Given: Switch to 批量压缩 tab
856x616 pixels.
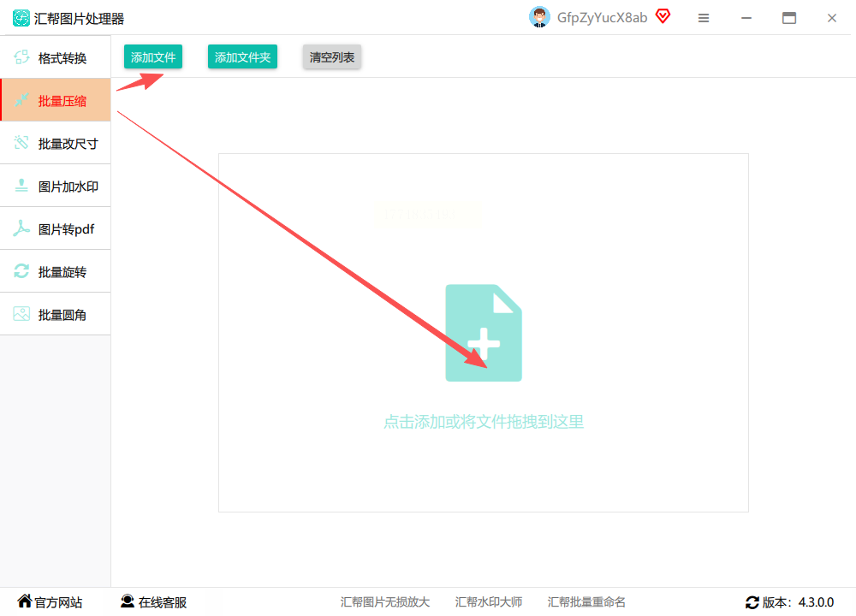Looking at the screenshot, I should pyautogui.click(x=55, y=100).
